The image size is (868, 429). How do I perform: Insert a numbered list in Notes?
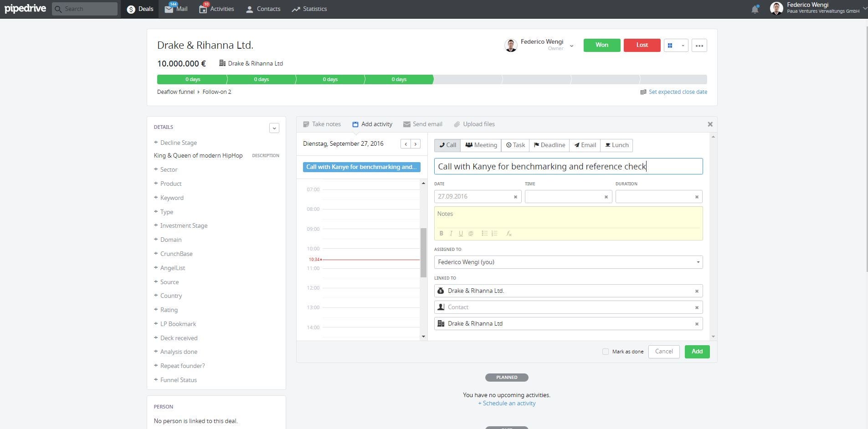pos(494,233)
